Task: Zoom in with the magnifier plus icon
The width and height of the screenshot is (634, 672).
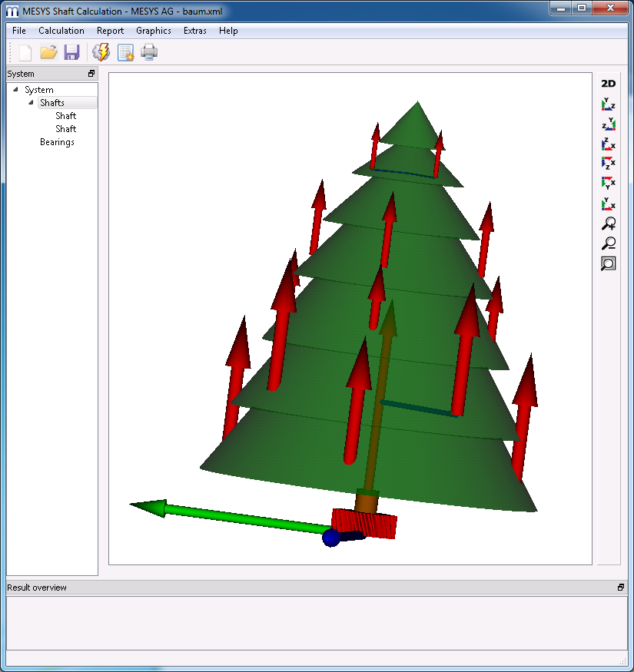Action: coord(609,223)
